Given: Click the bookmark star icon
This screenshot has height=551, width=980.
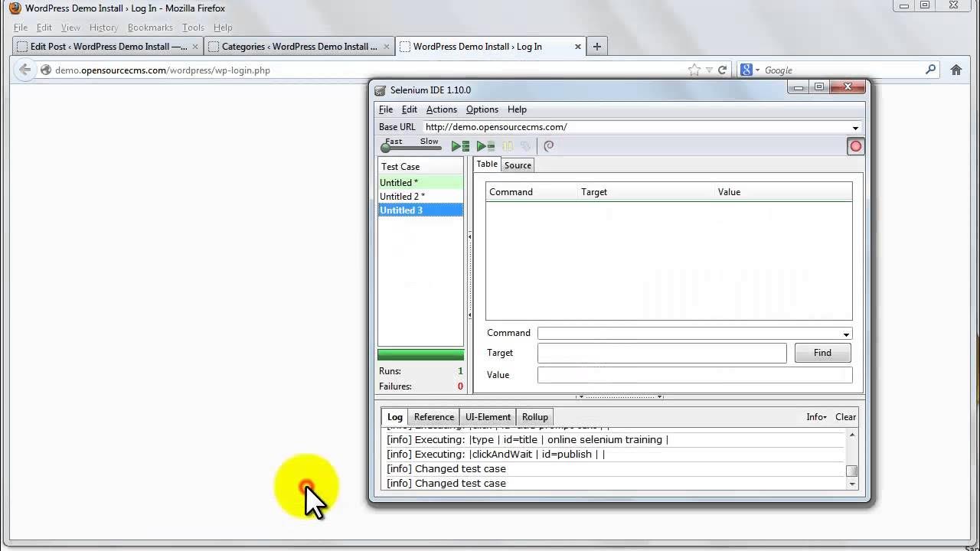Looking at the screenshot, I should click(694, 70).
